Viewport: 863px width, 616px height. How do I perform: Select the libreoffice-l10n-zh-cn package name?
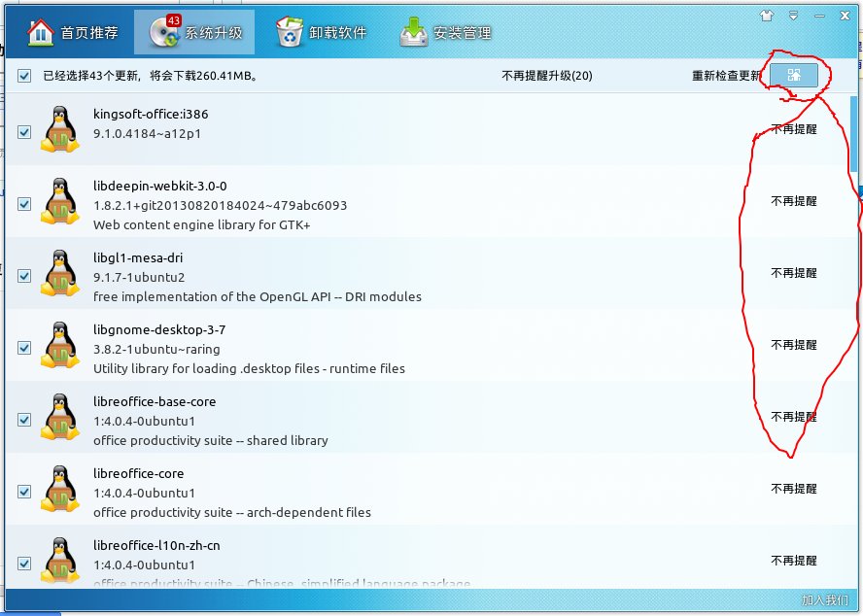pos(156,545)
